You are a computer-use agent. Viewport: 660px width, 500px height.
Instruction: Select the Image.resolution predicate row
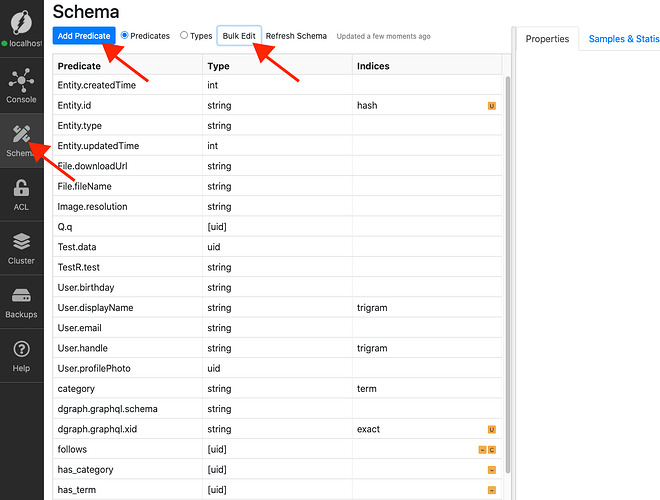[277, 206]
